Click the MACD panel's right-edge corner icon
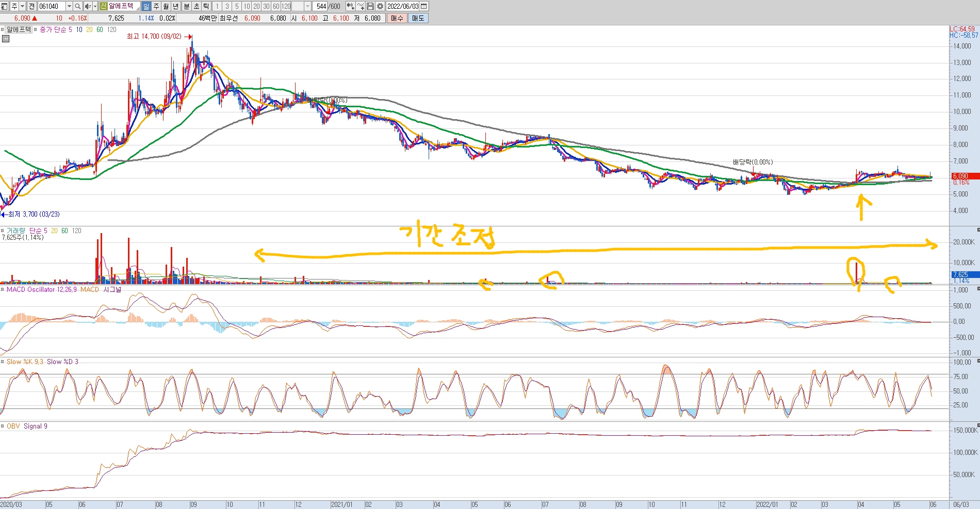980x509 pixels. [x=978, y=288]
